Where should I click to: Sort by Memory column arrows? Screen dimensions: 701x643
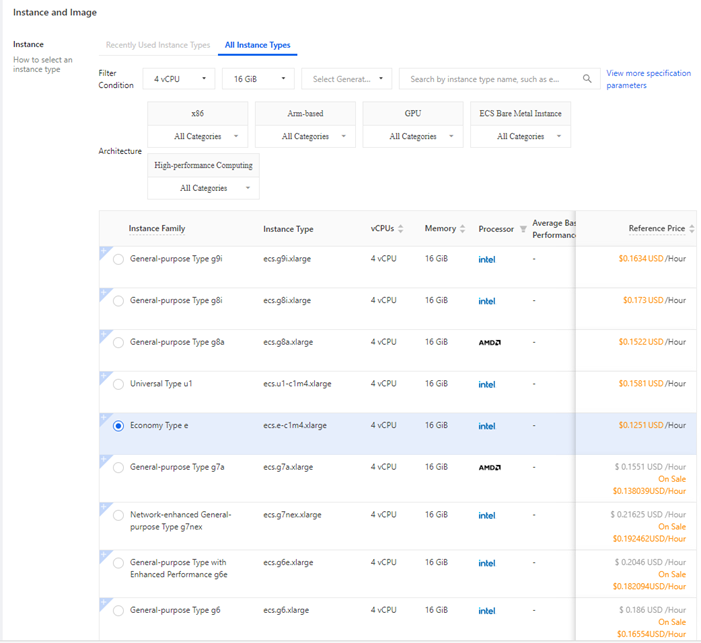click(x=462, y=228)
